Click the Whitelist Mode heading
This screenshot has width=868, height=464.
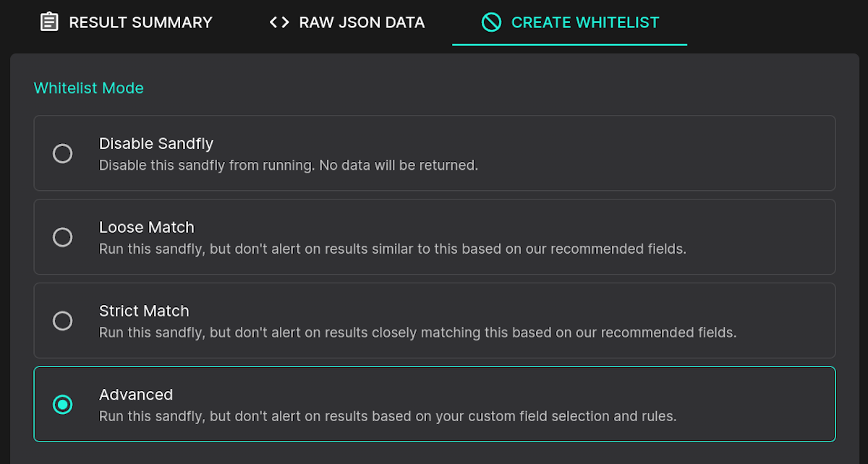coord(88,87)
